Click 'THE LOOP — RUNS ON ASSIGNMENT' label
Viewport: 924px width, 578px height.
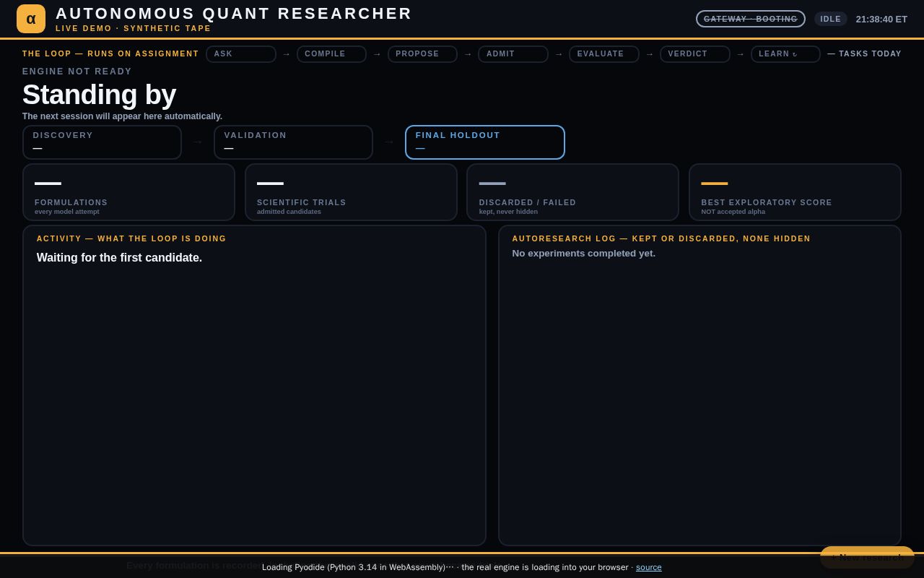coord(110,54)
